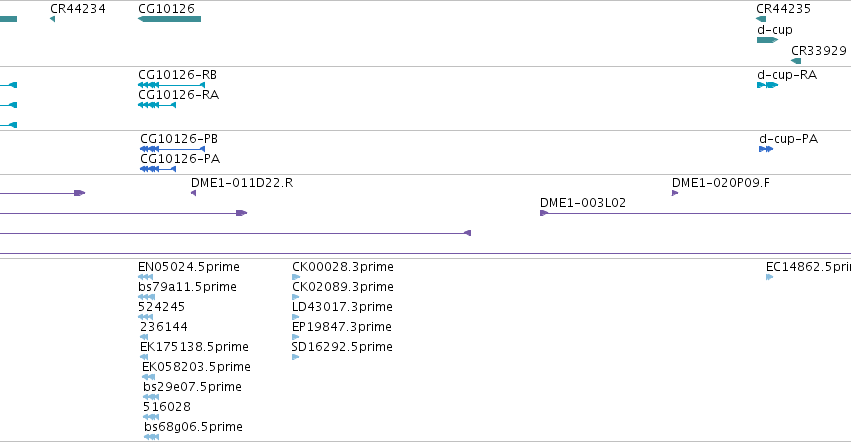
Task: Select the d-cup gene arrow
Action: coord(767,40)
